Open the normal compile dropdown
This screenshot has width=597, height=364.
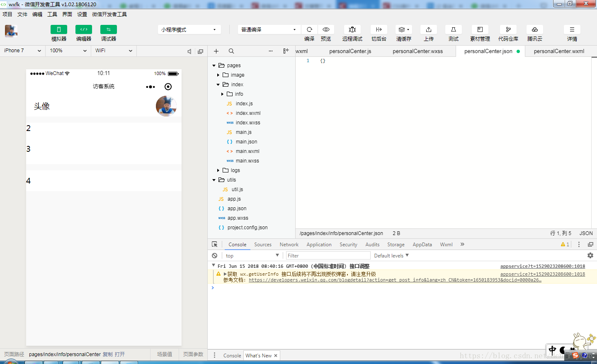tap(269, 29)
